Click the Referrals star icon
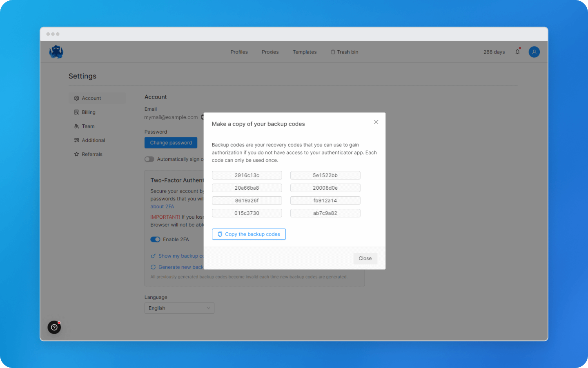The width and height of the screenshot is (588, 368). [x=76, y=154]
